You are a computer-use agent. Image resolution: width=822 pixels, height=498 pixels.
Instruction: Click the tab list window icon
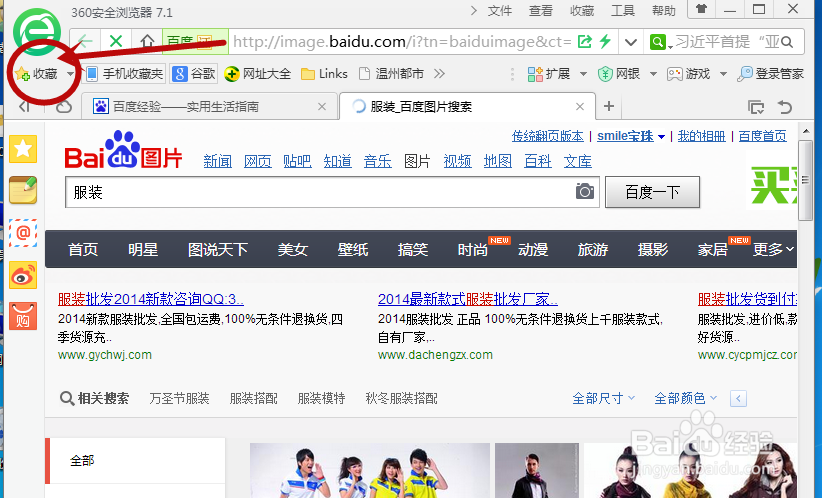coord(756,107)
